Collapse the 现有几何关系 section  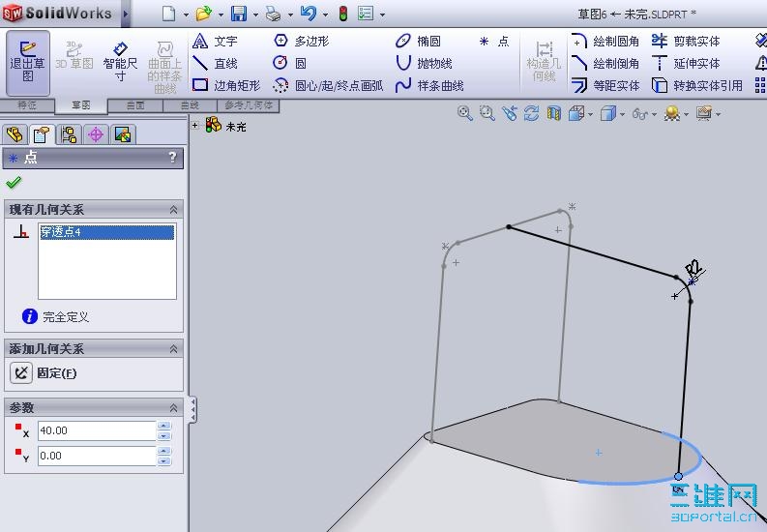coord(173,210)
